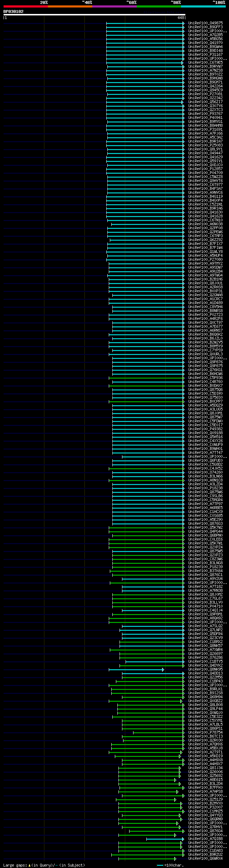Click hit label UniRef100_Q4PG44

coord(205,531)
